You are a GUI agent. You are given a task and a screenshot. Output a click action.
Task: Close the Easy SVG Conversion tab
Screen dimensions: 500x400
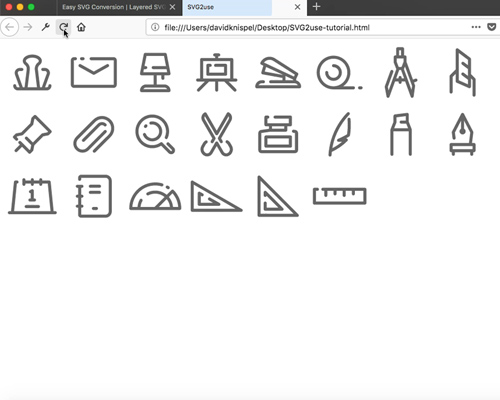[173, 7]
